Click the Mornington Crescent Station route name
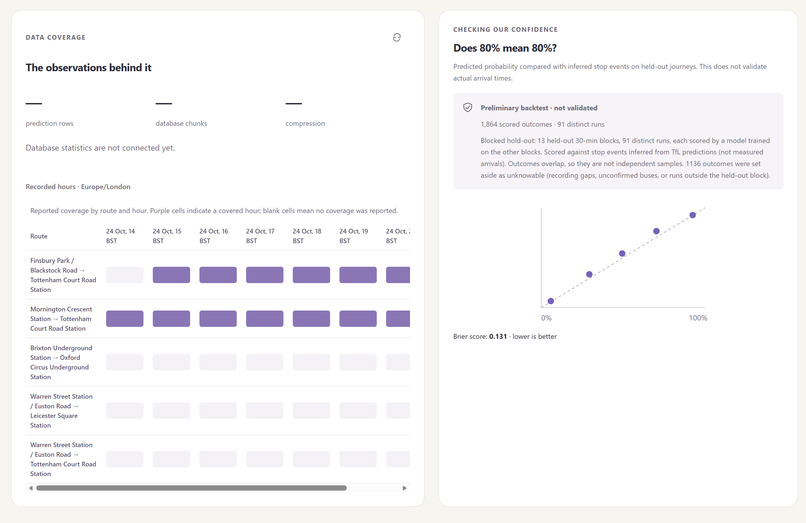 (x=61, y=319)
